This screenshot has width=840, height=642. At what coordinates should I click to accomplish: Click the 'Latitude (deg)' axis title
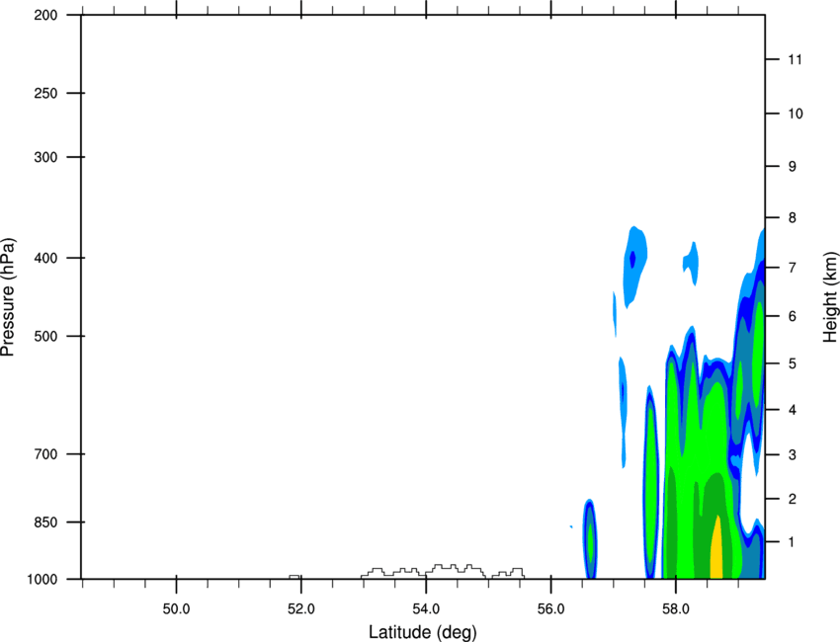pyautogui.click(x=422, y=632)
